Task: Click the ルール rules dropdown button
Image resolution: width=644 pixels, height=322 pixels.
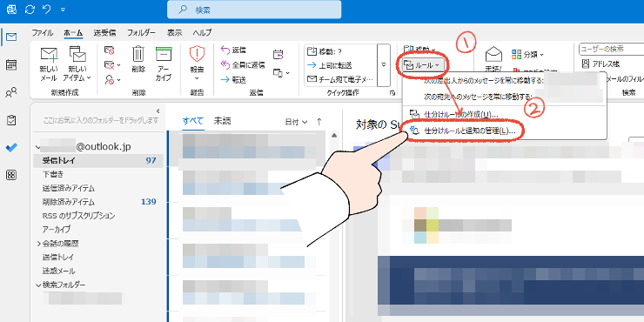Action: click(422, 64)
